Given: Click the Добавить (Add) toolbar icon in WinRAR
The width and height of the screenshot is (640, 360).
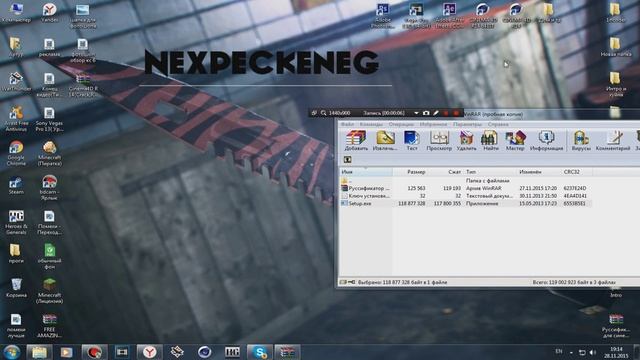Looking at the screenshot, I should point(356,141).
